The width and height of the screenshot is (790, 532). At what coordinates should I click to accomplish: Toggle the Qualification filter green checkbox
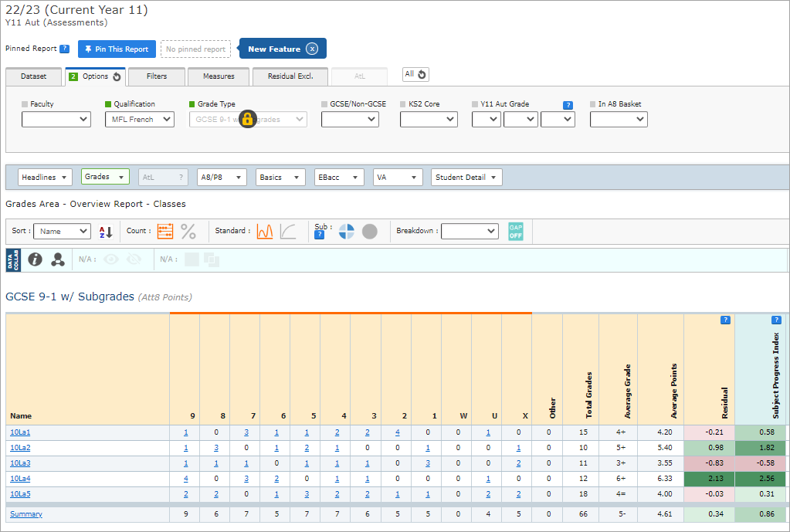tap(108, 104)
